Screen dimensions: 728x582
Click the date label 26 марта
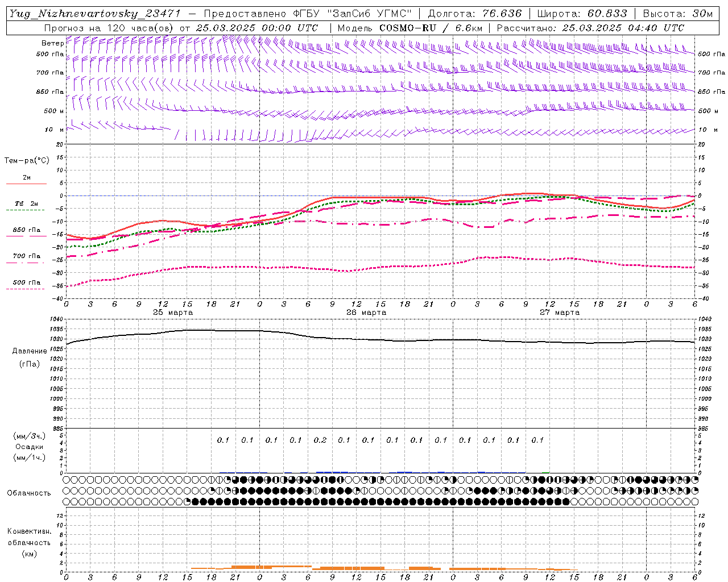(366, 313)
